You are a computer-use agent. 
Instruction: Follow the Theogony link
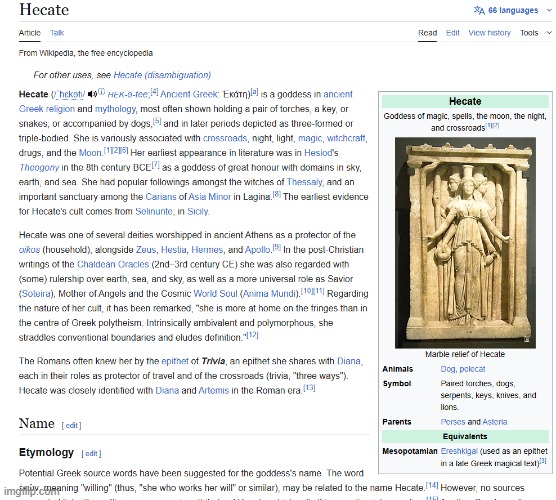[39, 167]
